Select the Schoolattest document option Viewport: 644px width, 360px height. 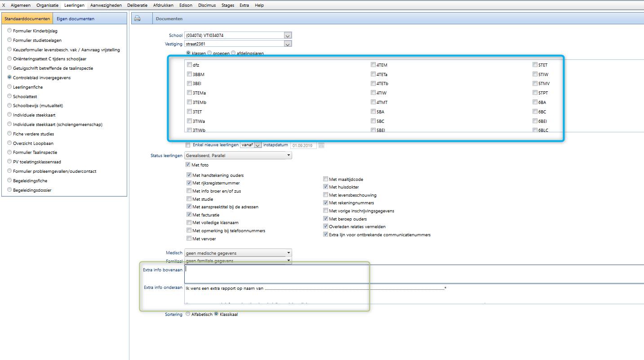(x=9, y=96)
